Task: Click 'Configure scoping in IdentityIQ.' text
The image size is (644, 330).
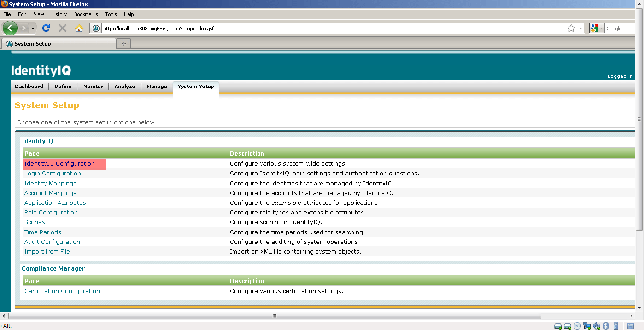Action: pyautogui.click(x=276, y=222)
